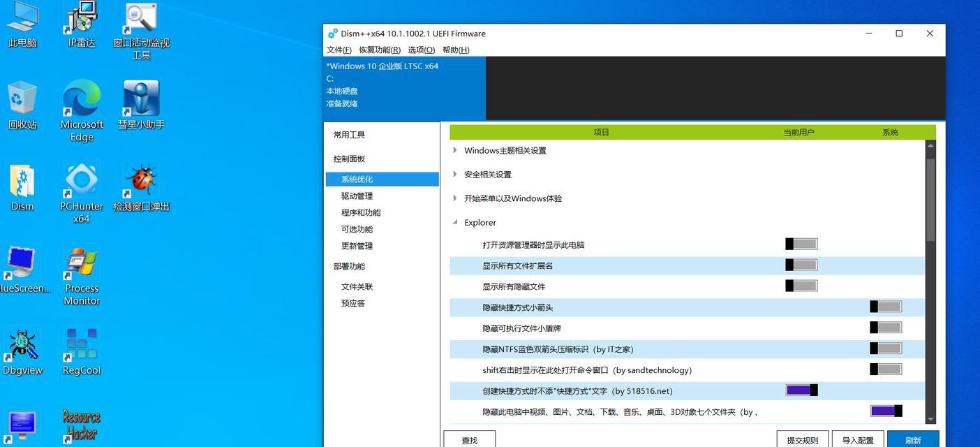
Task: Select the PCHunter x64 desktop shortcut
Action: point(82,194)
